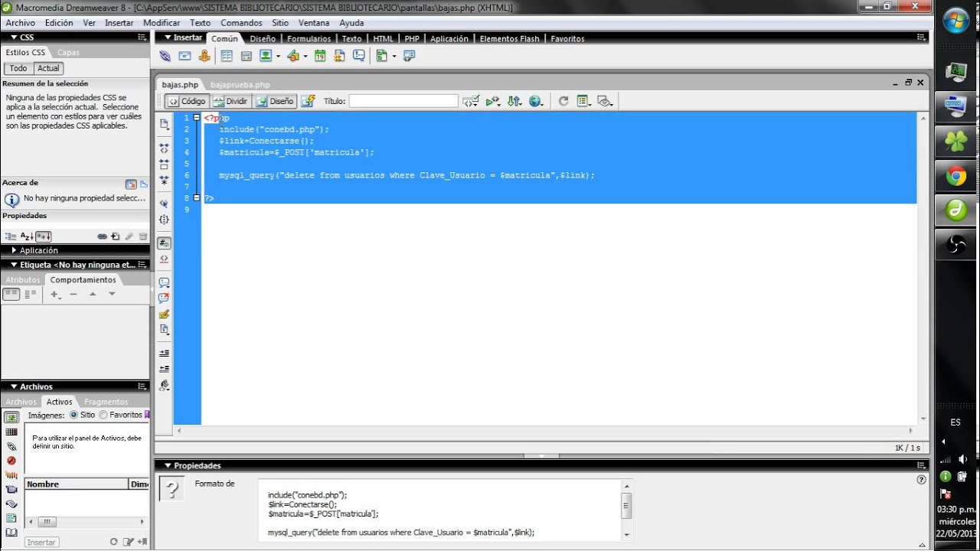Screen dimensions: 980x551
Task: Open the Comandos menu
Action: coord(241,23)
